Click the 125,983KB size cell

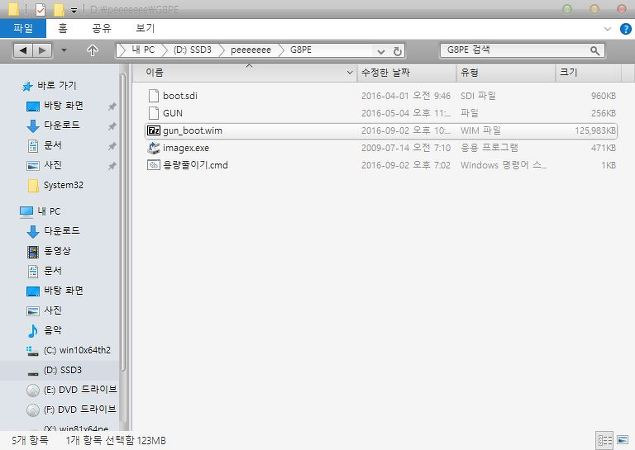pos(595,130)
